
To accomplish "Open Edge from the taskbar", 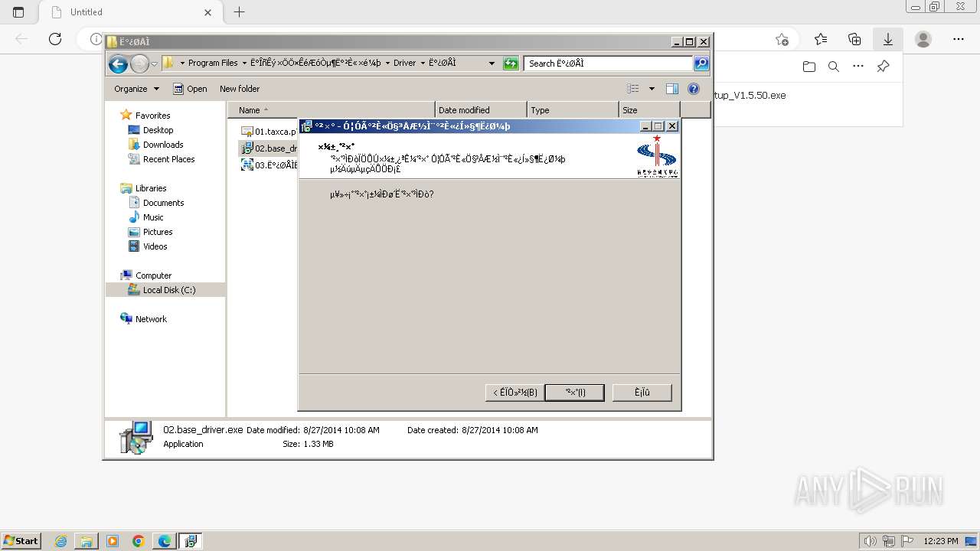I will pyautogui.click(x=165, y=541).
